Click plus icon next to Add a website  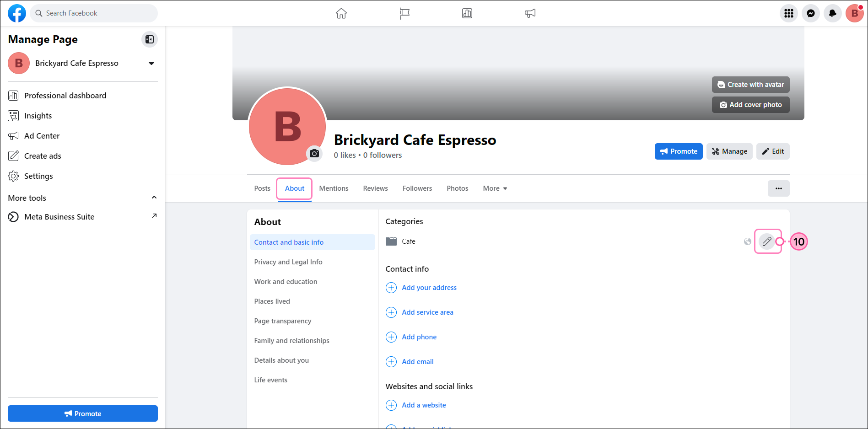tap(391, 405)
